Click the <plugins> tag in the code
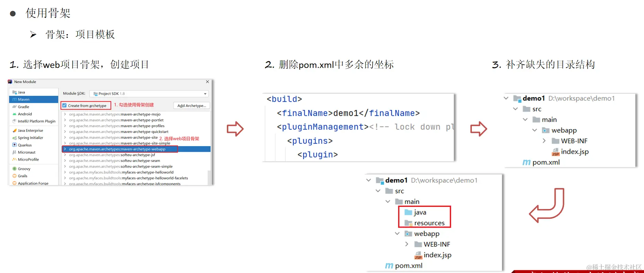Screen dimensions: 644x273 tap(310, 141)
